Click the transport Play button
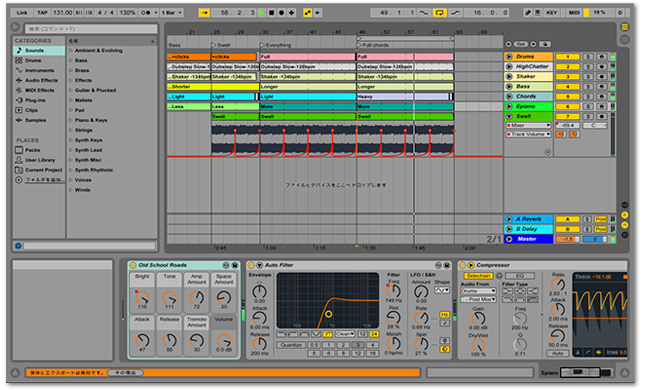The width and height of the screenshot is (645, 390). 261,13
